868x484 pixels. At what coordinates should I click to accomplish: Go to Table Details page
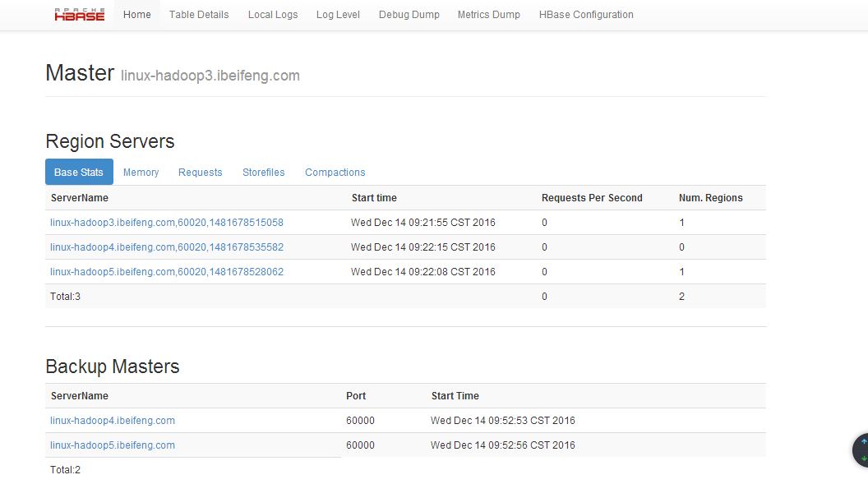pyautogui.click(x=199, y=15)
